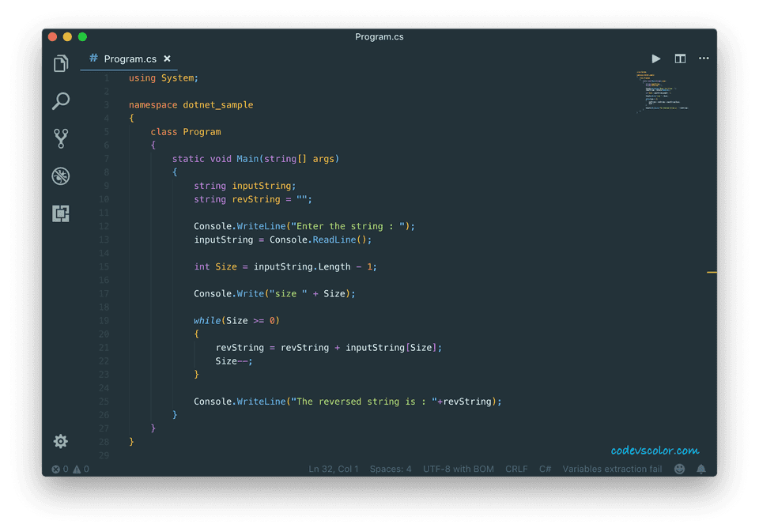
Task: Run the C# program with the play button
Action: coord(656,58)
